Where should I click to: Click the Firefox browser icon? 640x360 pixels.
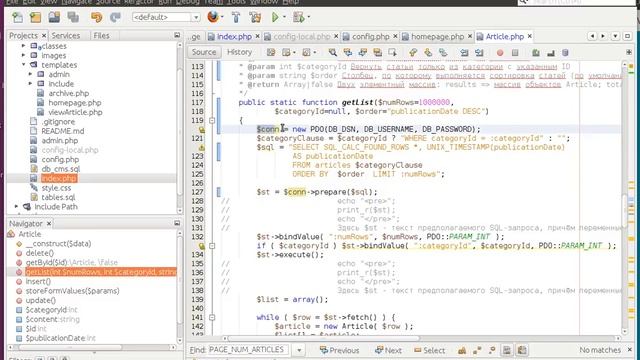click(x=213, y=17)
